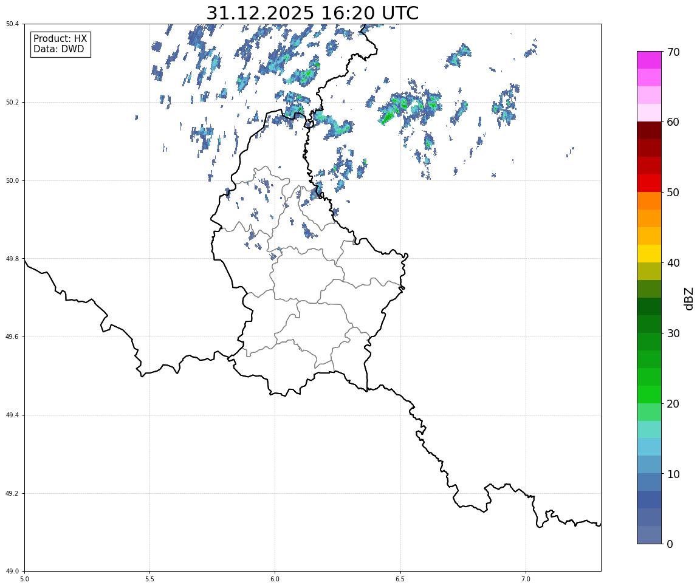Click the colorbar tick label 10

pos(673,474)
